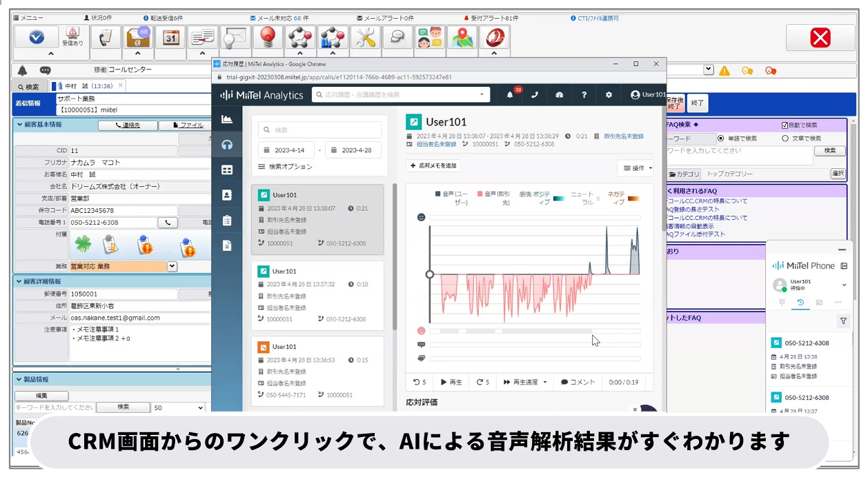Open the 受信あり alert icon
The height and width of the screenshot is (477, 868).
pos(72,37)
